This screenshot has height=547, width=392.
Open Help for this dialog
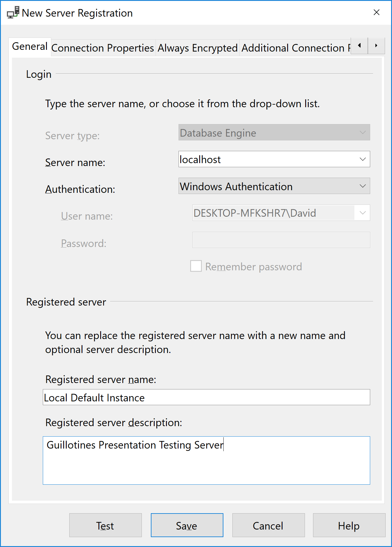(x=349, y=525)
